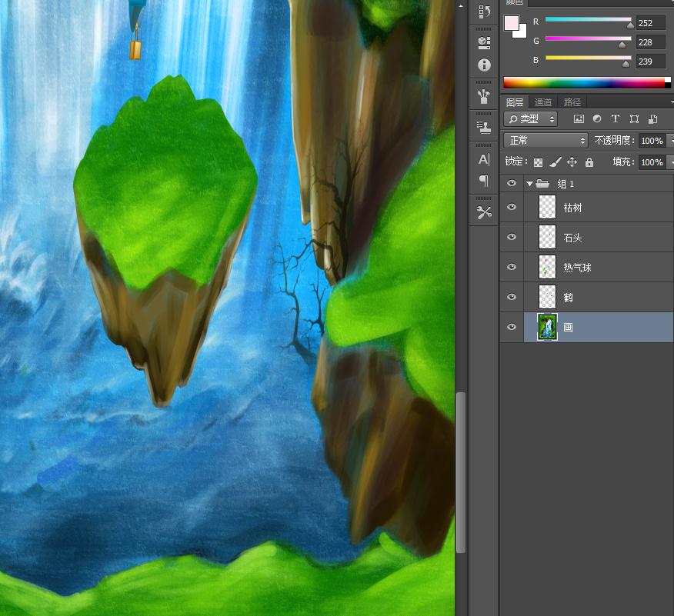Click the G value field 228

[651, 42]
